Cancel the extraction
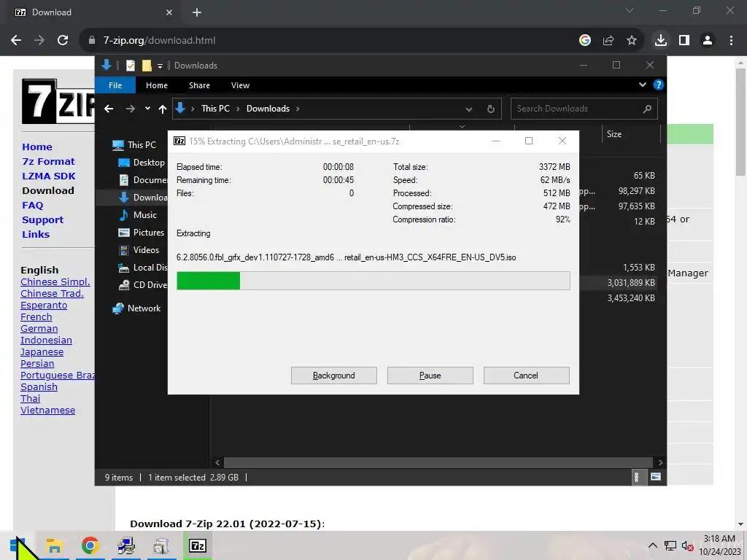The image size is (747, 560). (526, 376)
